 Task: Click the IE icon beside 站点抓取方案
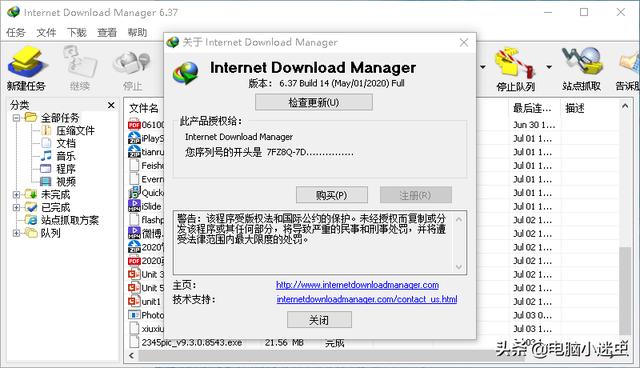point(31,220)
